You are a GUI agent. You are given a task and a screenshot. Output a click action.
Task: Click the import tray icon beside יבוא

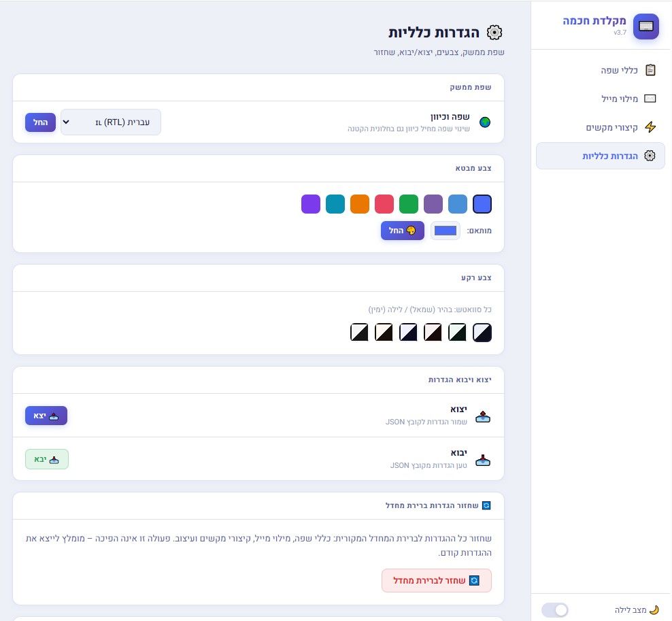point(482,459)
